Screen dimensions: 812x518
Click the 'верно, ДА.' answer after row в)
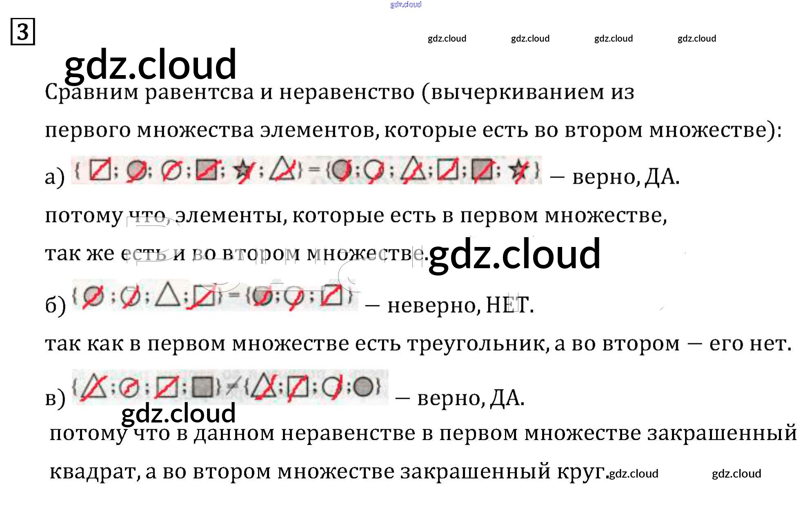470,398
